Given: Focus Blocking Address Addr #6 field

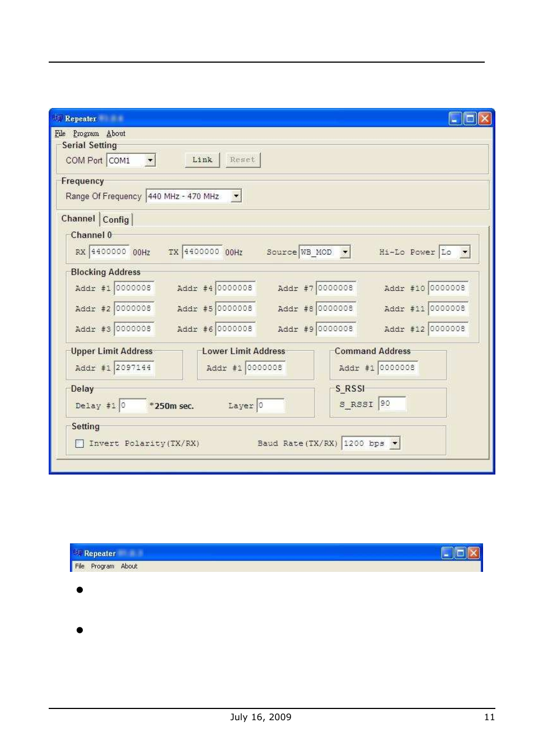Looking at the screenshot, I should (235, 329).
